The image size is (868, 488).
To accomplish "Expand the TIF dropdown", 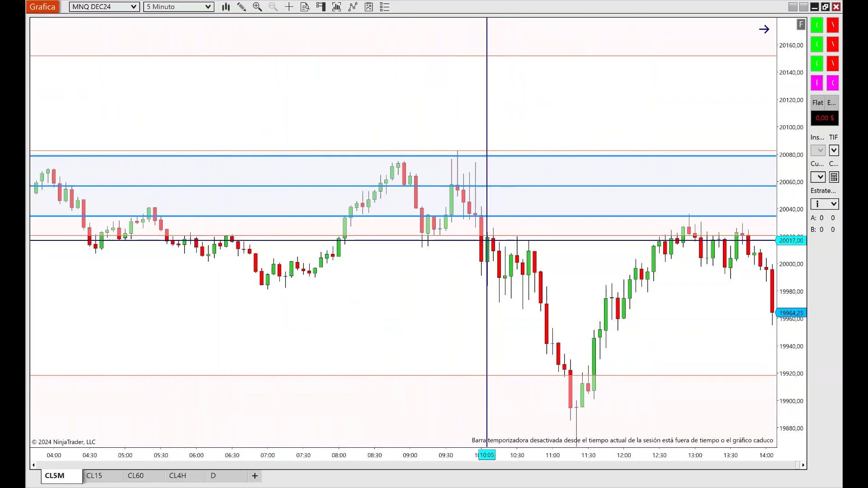I will (834, 150).
